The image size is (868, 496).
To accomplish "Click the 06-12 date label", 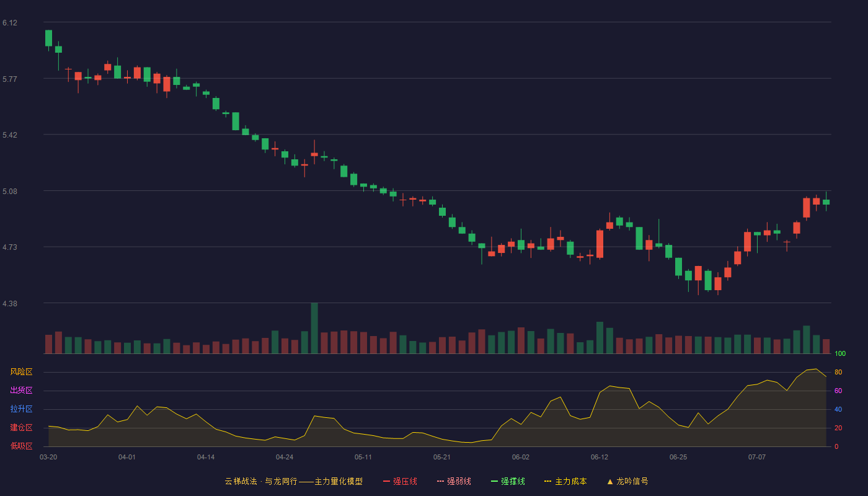I will click(x=600, y=457).
